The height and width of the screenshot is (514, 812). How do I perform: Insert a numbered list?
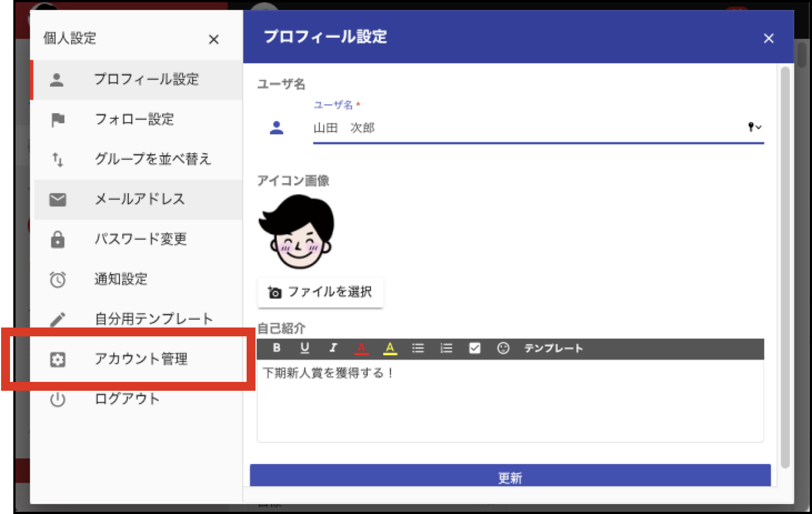point(447,348)
